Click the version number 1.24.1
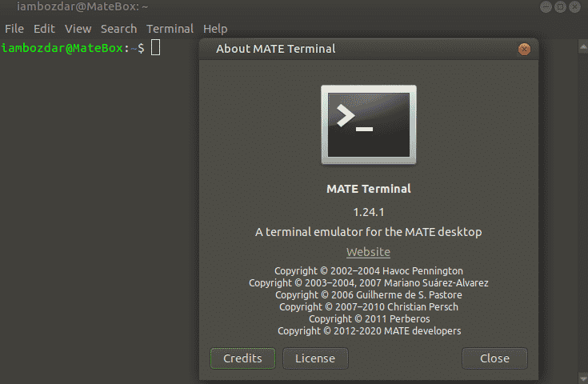588x384 pixels. click(369, 212)
